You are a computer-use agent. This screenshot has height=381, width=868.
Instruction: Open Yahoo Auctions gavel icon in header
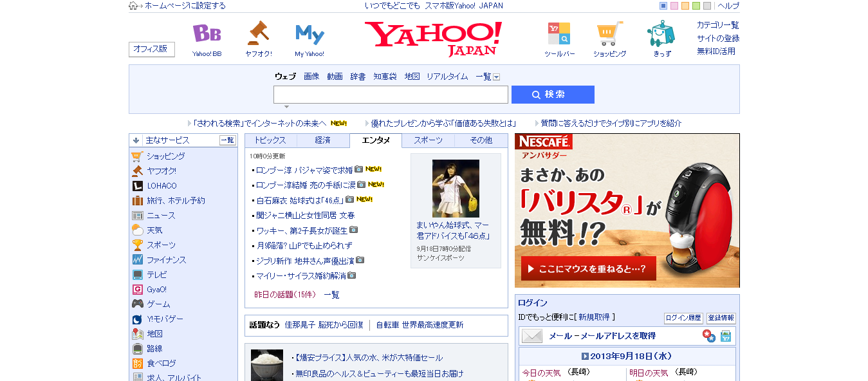point(258,33)
